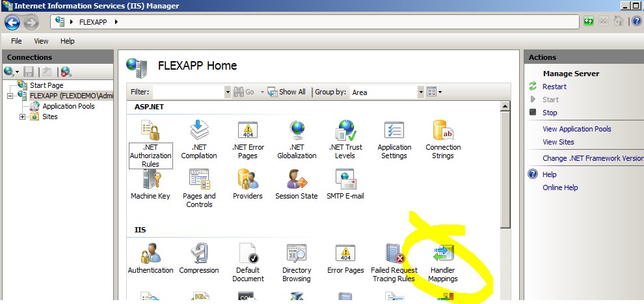
Task: Click View Sites link
Action: (x=558, y=142)
